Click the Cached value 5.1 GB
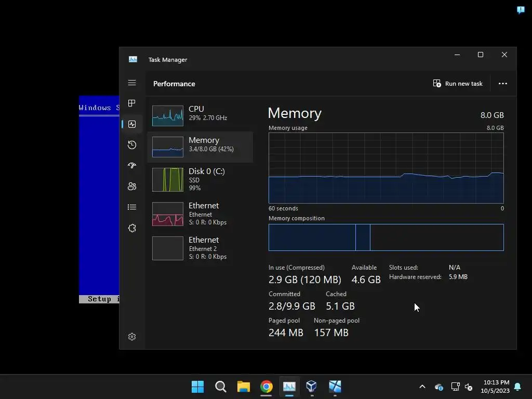The image size is (532, 399). [340, 306]
